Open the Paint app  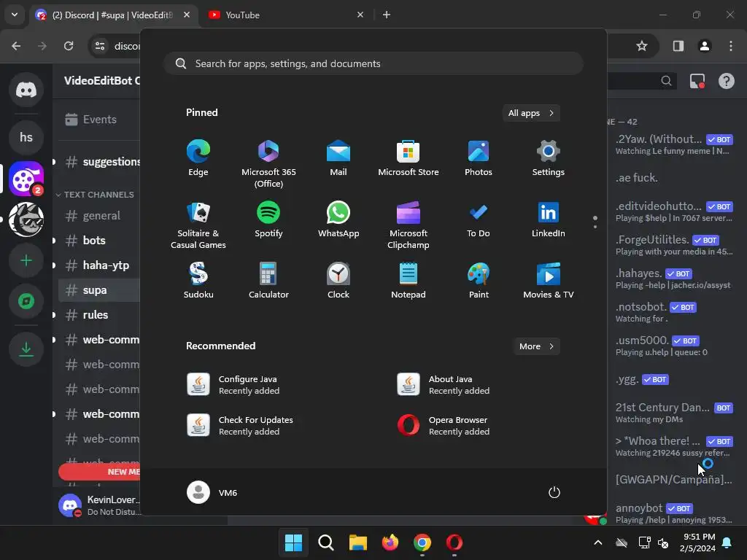coord(479,281)
